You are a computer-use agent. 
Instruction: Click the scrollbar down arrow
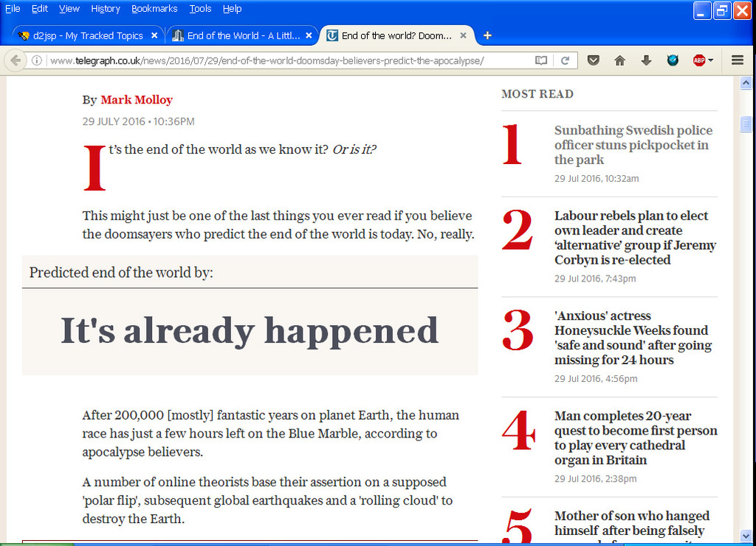[746, 536]
